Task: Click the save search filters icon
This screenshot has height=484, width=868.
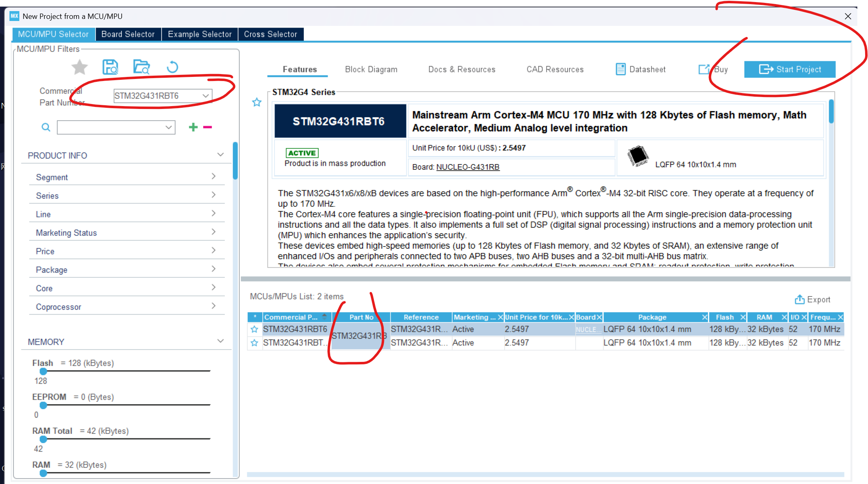Action: click(110, 67)
